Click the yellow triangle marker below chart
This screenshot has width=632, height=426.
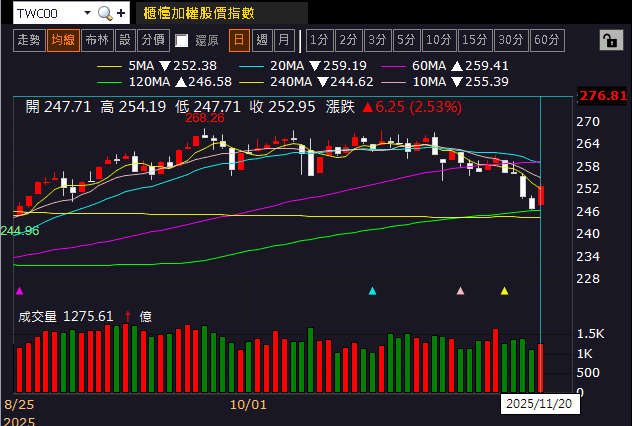pyautogui.click(x=504, y=291)
